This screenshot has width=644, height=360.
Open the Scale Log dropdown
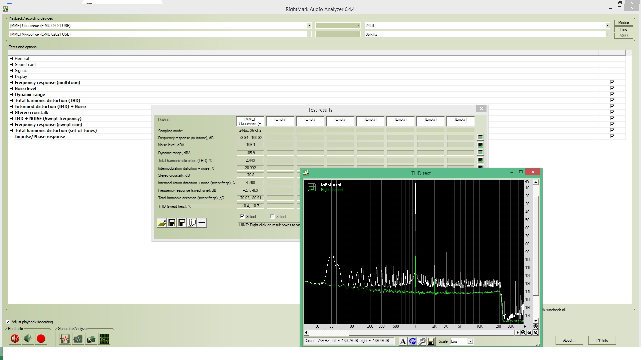coord(470,341)
